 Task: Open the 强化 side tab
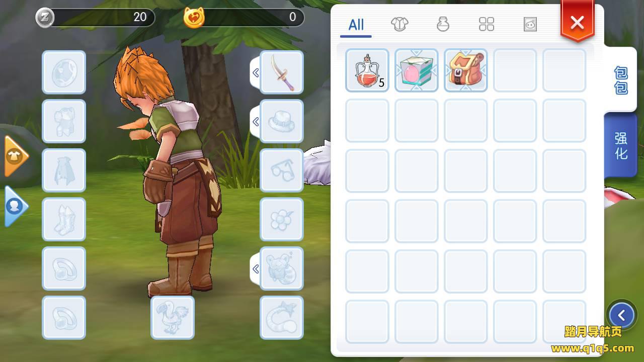[x=621, y=146]
